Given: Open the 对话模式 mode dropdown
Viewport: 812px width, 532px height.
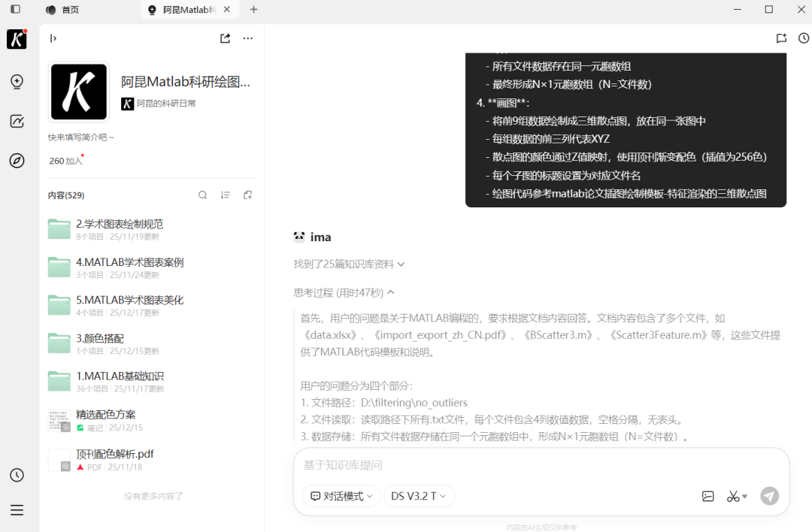Looking at the screenshot, I should click(x=341, y=496).
